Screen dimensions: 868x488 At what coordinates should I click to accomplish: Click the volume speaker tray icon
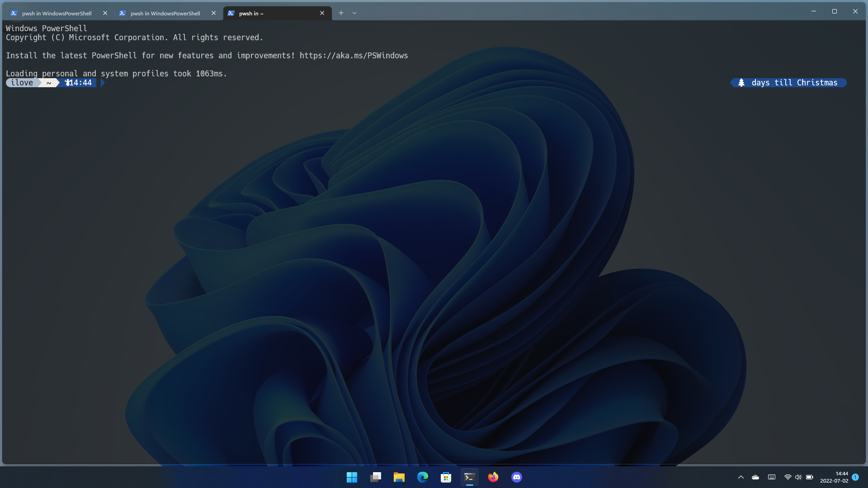(x=798, y=477)
